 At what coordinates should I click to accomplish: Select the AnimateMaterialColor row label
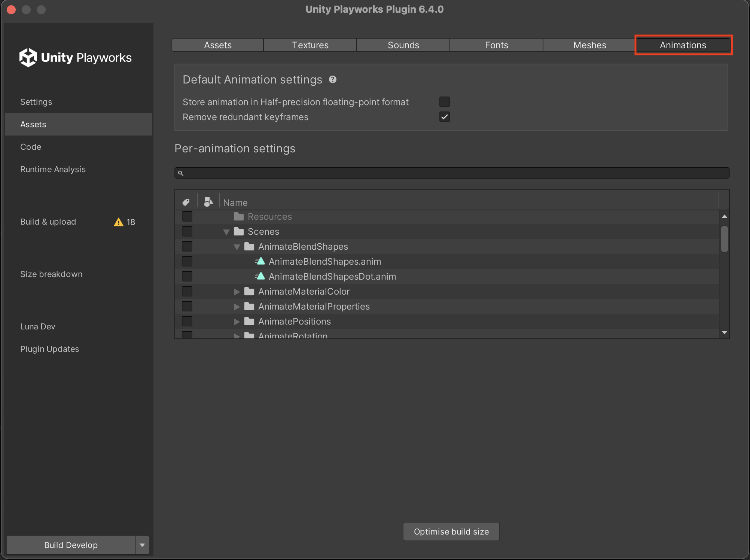point(304,291)
